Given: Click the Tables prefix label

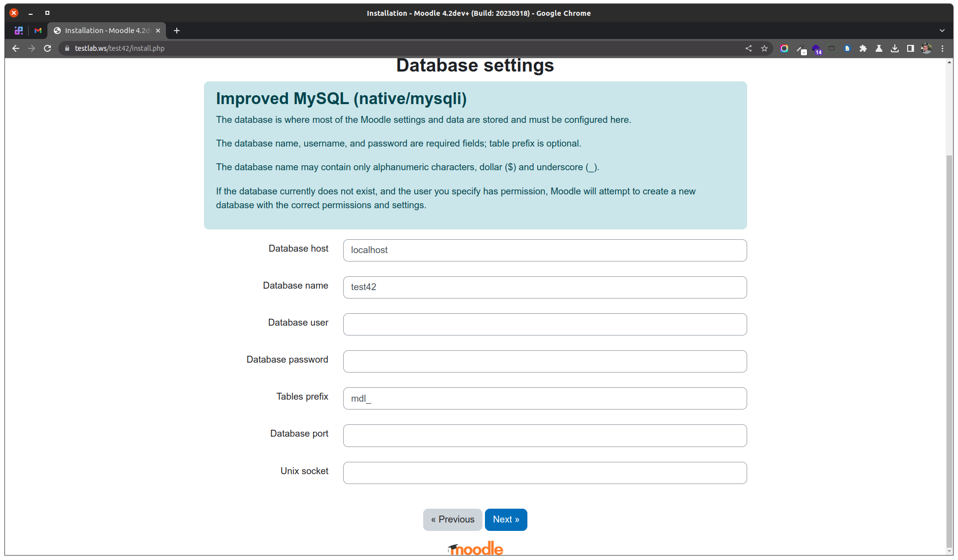Looking at the screenshot, I should click(302, 397).
